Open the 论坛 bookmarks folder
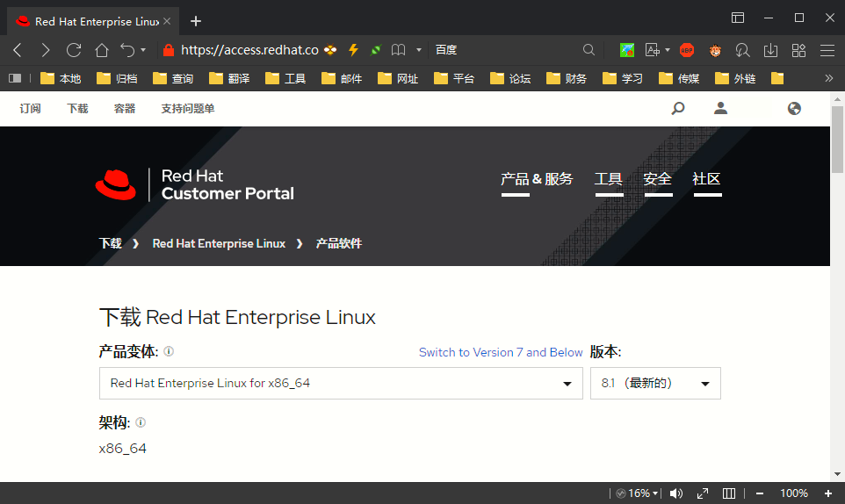845x504 pixels. coord(510,79)
